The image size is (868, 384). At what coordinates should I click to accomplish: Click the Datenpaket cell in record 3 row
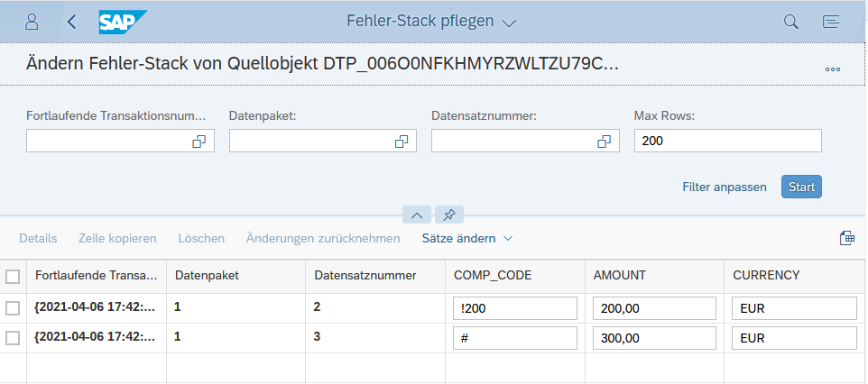click(235, 337)
